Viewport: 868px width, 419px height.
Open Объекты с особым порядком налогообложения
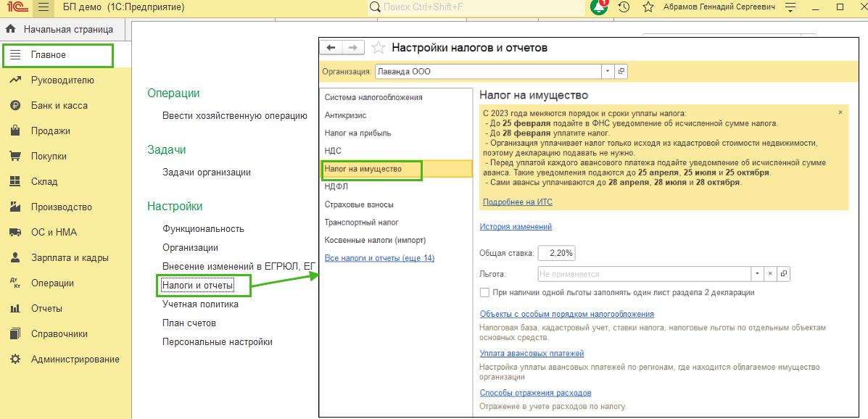pos(567,314)
